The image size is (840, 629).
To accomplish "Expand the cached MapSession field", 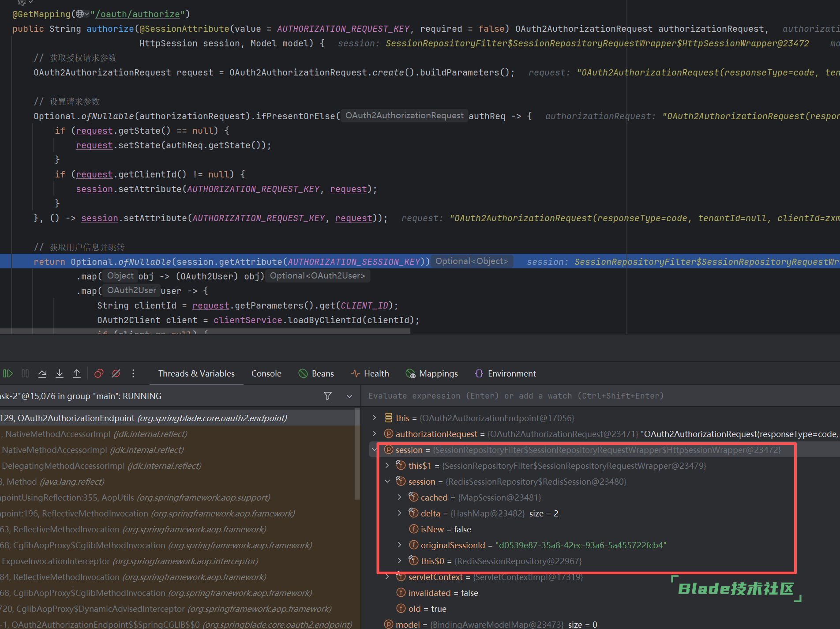I will 400,497.
